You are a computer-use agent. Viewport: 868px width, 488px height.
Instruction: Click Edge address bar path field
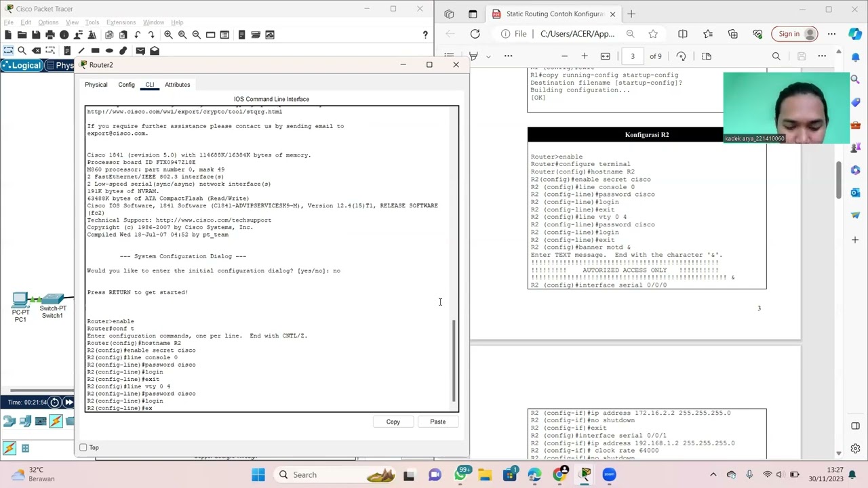(578, 34)
